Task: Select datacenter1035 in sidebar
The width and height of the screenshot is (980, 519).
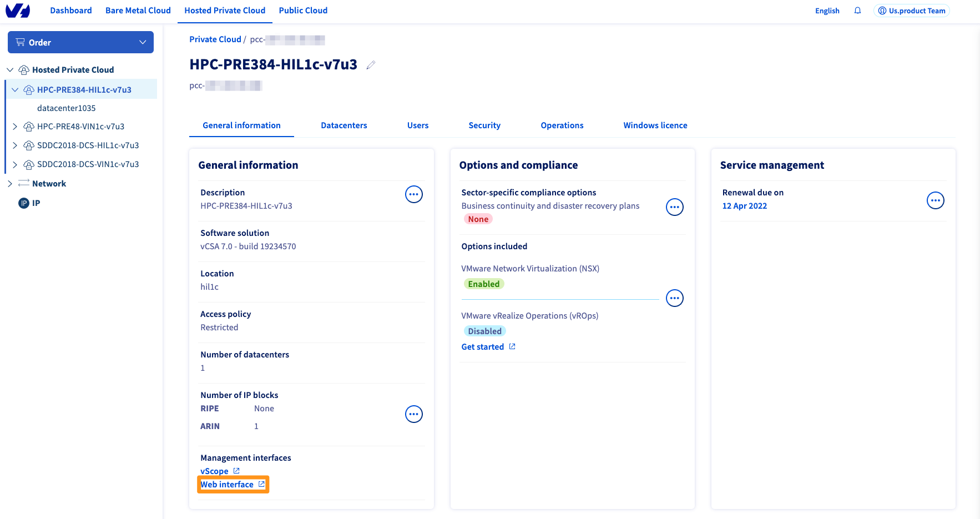Action: tap(67, 108)
